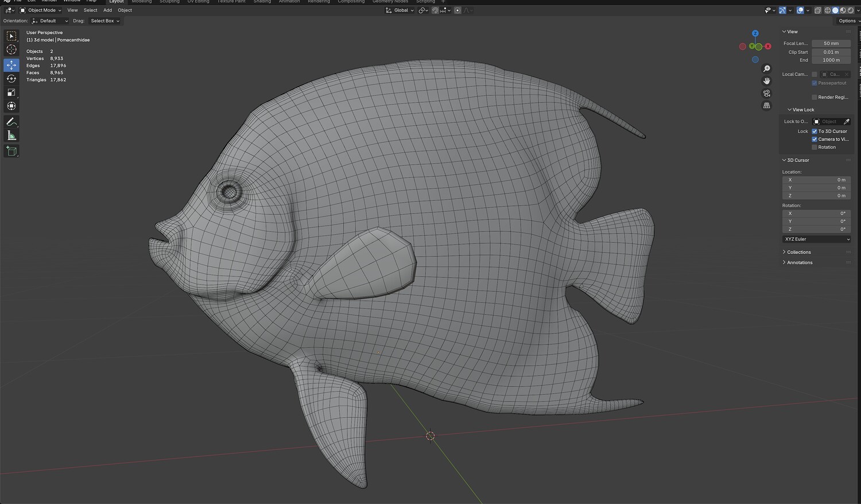Click the blue Z axis on gizmo
The image size is (861, 504).
point(755,33)
